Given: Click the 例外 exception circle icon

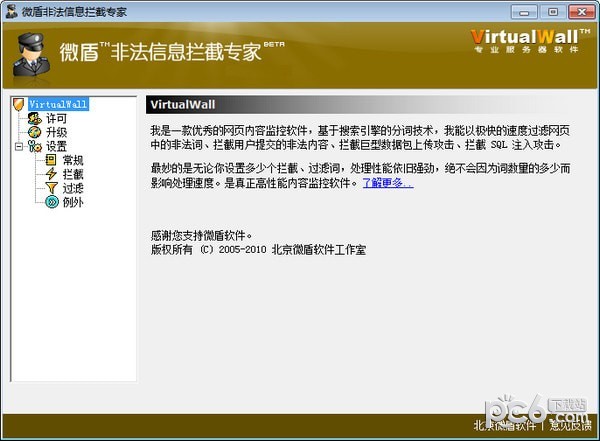Looking at the screenshot, I should pos(52,201).
